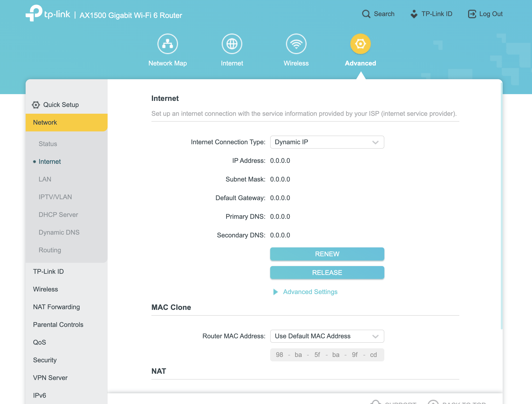Expand Advanced Settings section
532x404 pixels.
[310, 292]
